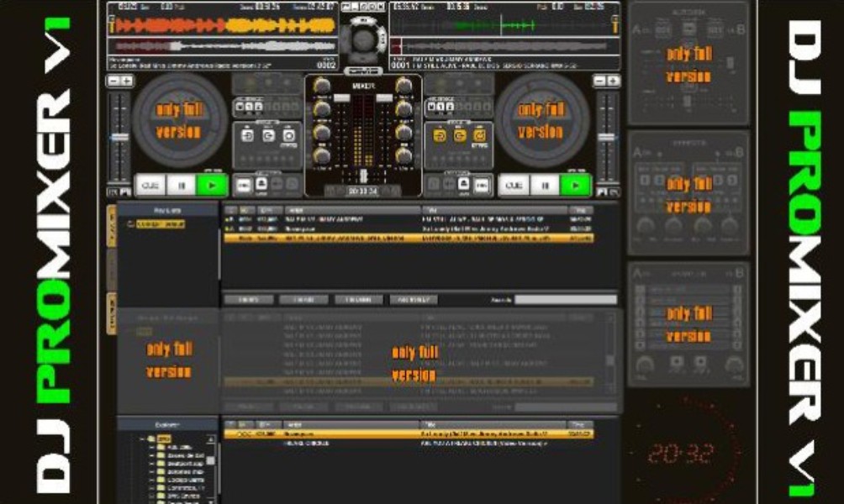Viewport: 844px width, 504px height.
Task: Toggle second hot cue button on right deck
Action: pyautogui.click(x=440, y=107)
